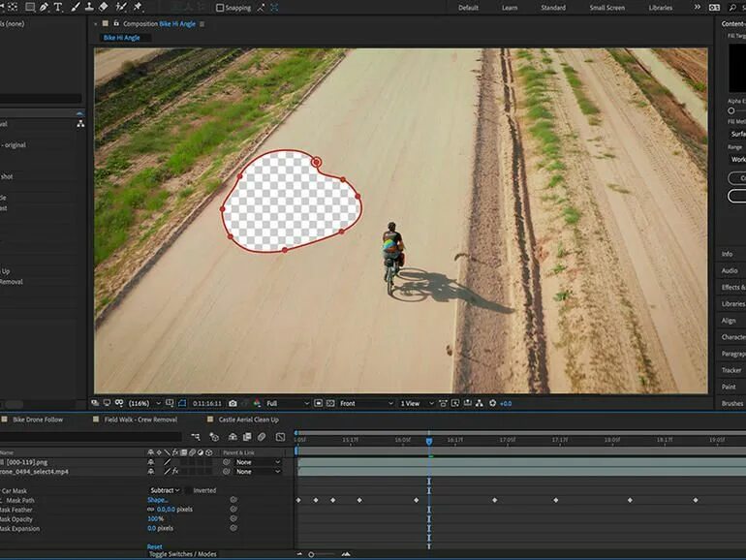Switch to Learn workspace

pyautogui.click(x=510, y=8)
